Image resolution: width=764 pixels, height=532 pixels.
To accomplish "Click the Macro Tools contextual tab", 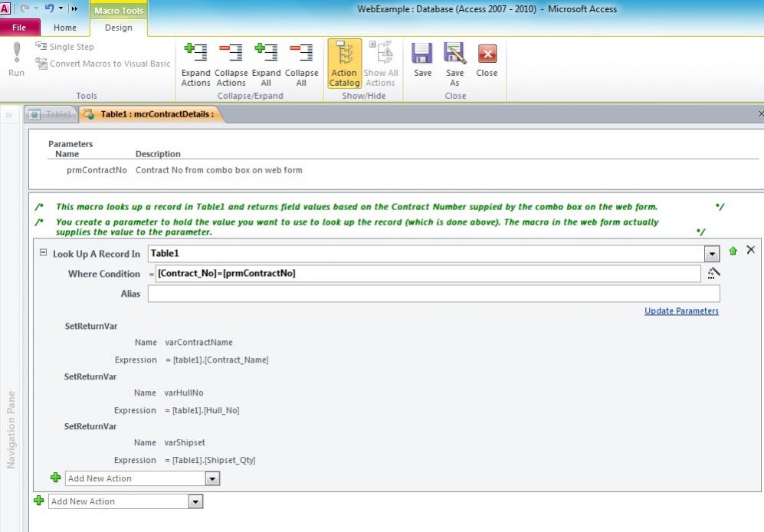I will 119,10.
